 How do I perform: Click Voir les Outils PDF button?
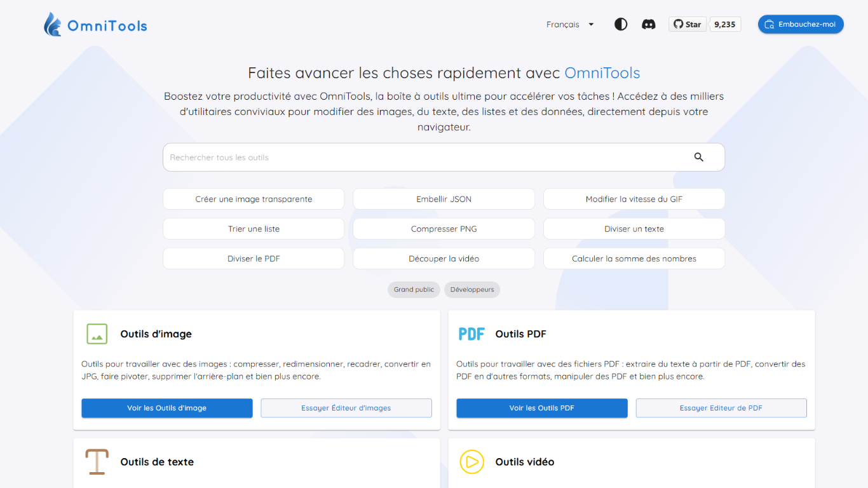coord(542,408)
